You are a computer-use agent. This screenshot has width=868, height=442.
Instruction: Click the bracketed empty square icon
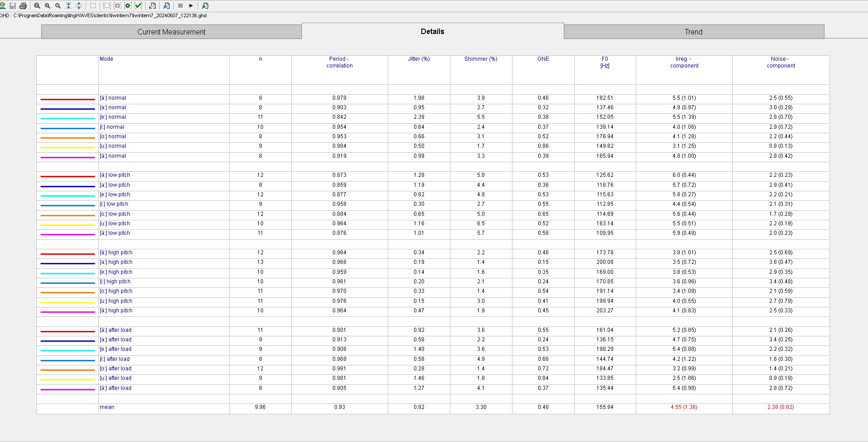(x=107, y=6)
